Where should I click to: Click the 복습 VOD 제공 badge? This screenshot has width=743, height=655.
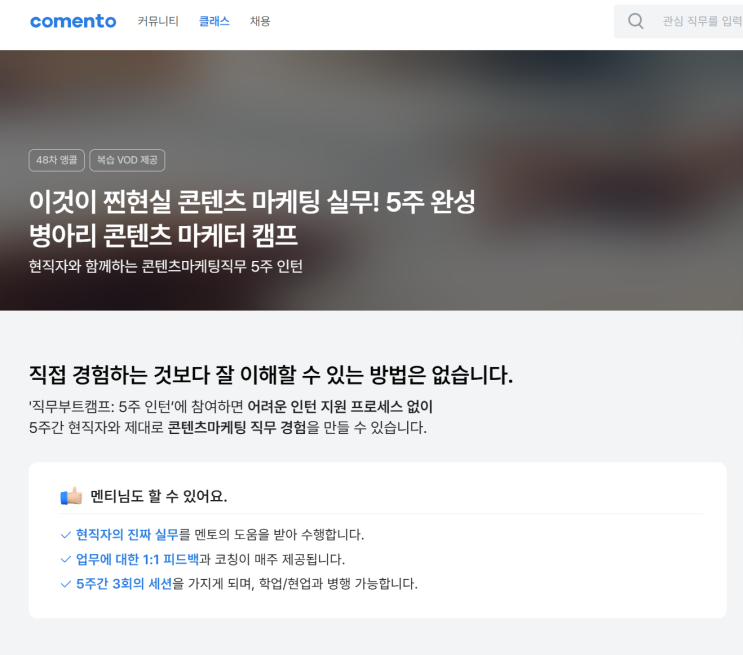pyautogui.click(x=127, y=160)
